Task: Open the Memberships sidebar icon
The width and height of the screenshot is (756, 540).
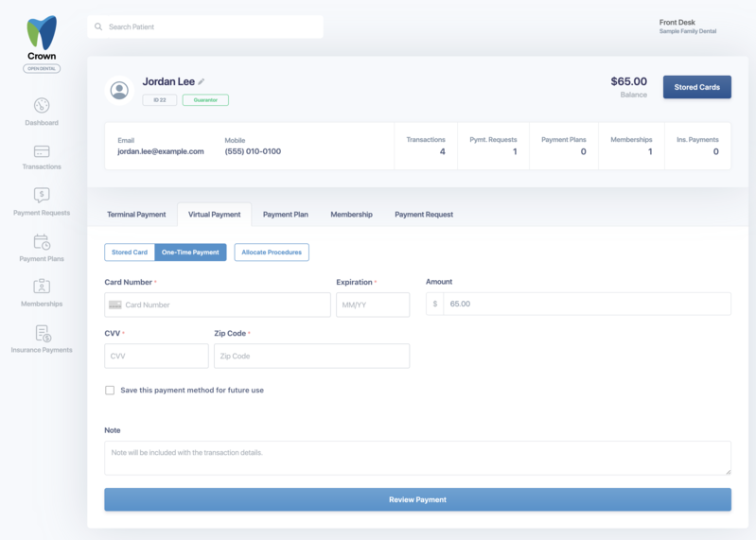Action: [x=42, y=287]
